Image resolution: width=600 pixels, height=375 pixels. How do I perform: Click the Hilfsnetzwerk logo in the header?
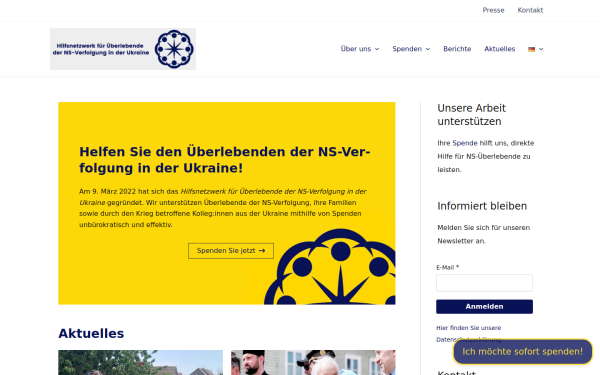point(123,49)
